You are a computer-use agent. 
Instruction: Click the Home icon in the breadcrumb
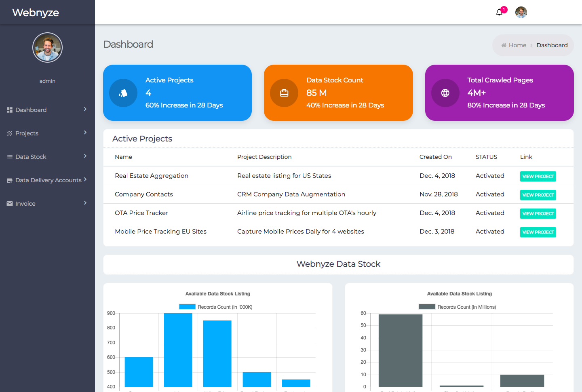click(504, 45)
